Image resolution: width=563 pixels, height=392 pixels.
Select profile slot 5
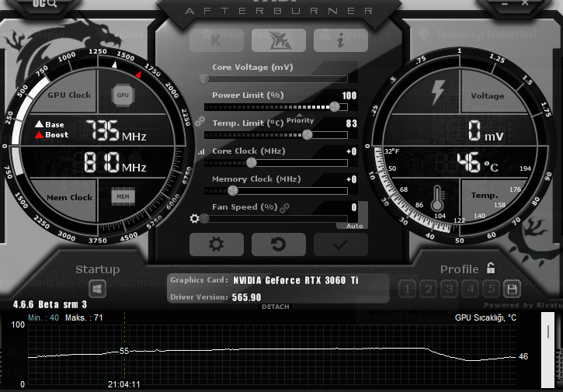(492, 289)
